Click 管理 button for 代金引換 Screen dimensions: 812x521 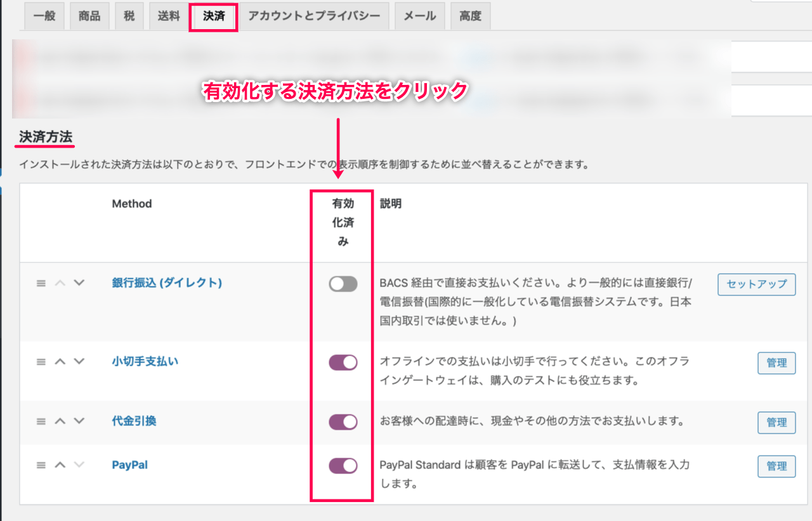coord(776,422)
